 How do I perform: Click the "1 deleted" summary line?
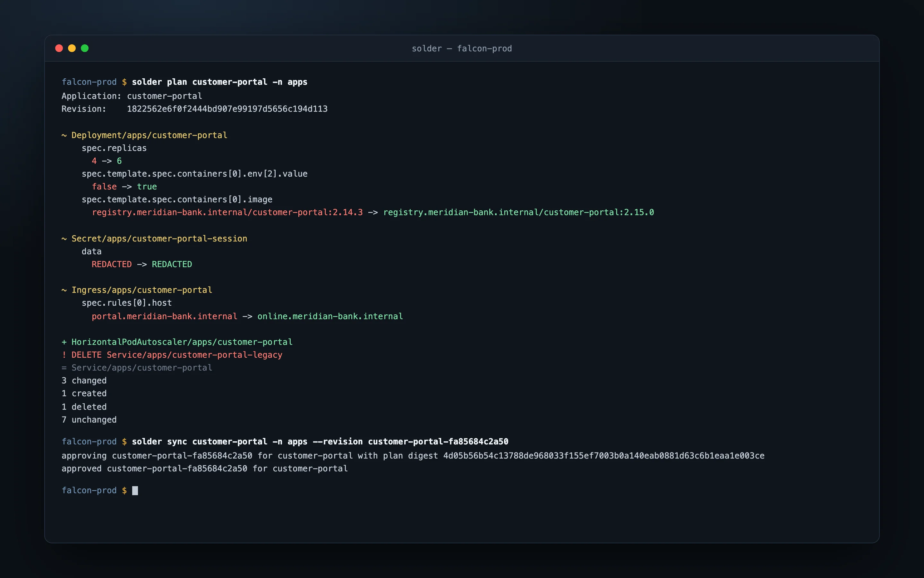84,407
